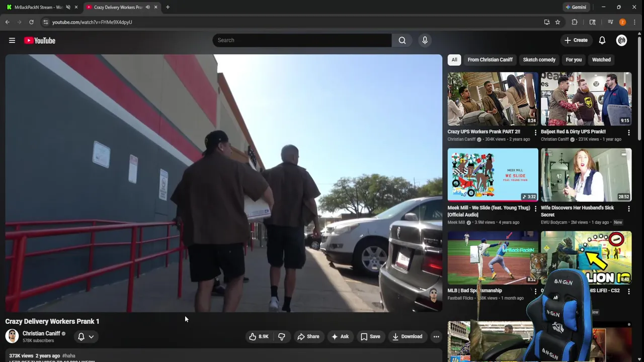Open YouTube notifications bell

point(602,40)
